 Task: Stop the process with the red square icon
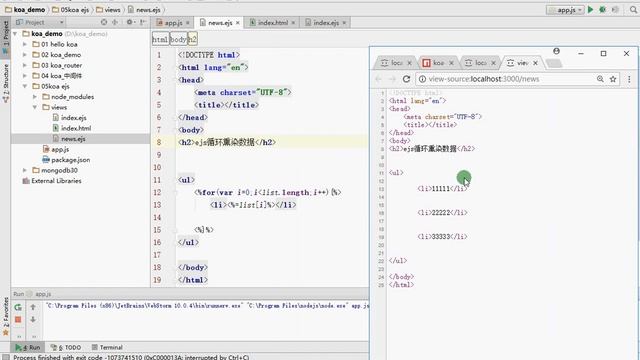click(18, 320)
